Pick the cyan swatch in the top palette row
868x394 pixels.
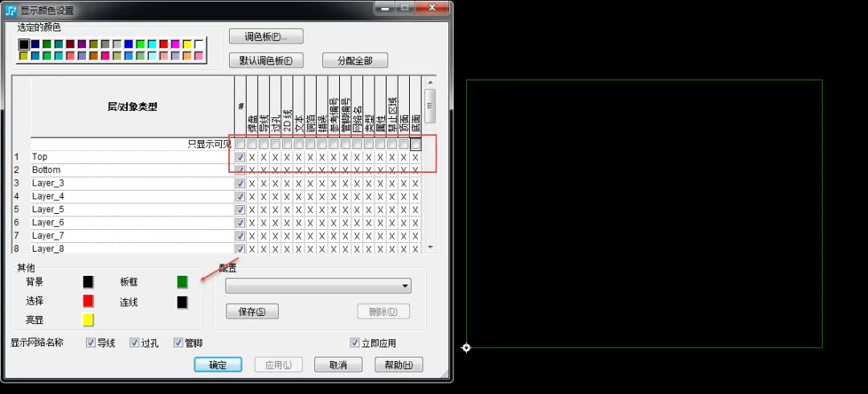click(152, 43)
